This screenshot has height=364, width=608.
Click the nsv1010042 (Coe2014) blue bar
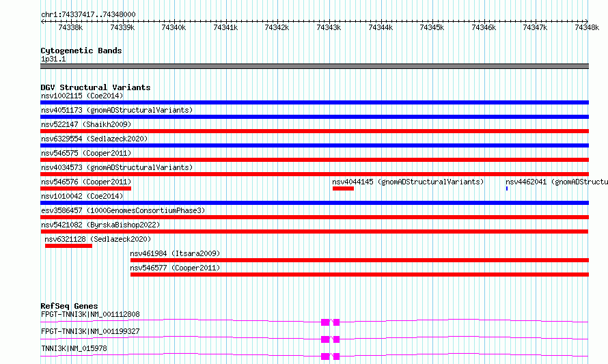coord(314,203)
